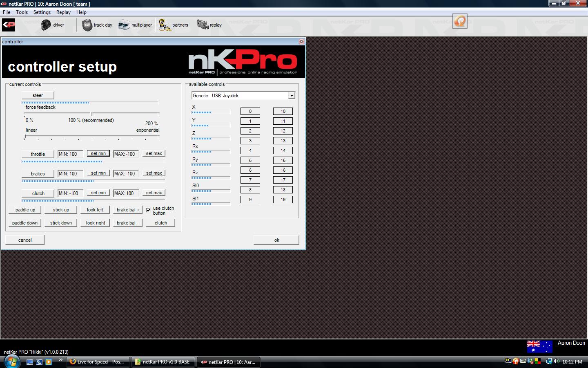Assign the brake bal - control

[128, 223]
